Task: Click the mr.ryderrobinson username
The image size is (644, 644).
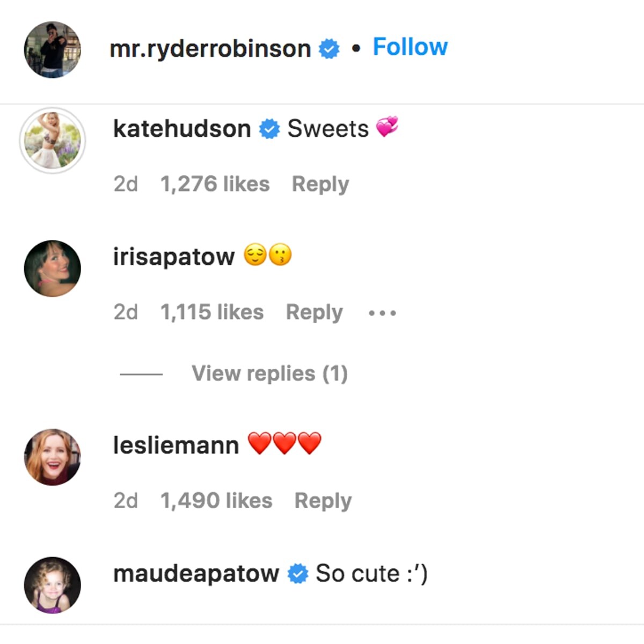Action: click(210, 49)
